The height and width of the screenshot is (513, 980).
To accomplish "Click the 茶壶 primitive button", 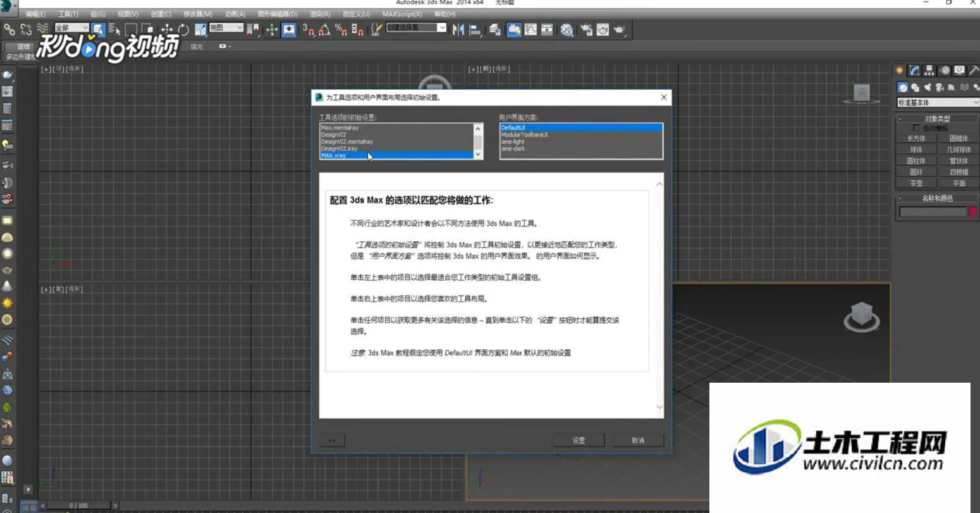I will point(916,183).
